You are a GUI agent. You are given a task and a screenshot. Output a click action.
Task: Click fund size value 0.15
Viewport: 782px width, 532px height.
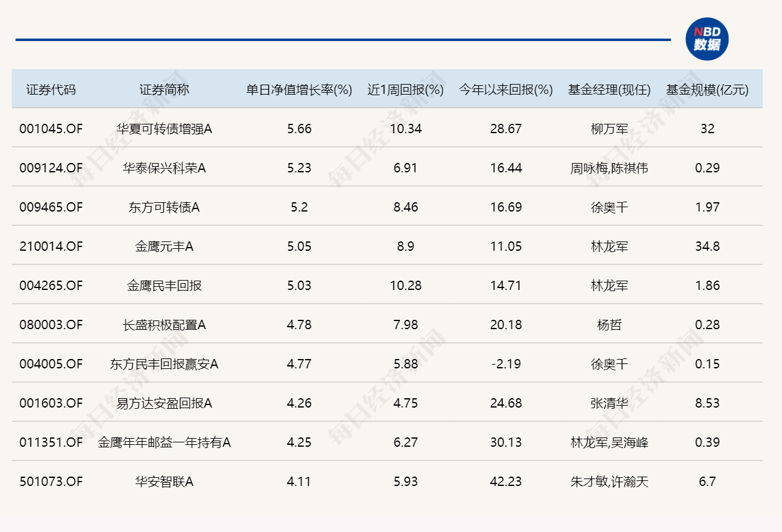[x=707, y=364]
